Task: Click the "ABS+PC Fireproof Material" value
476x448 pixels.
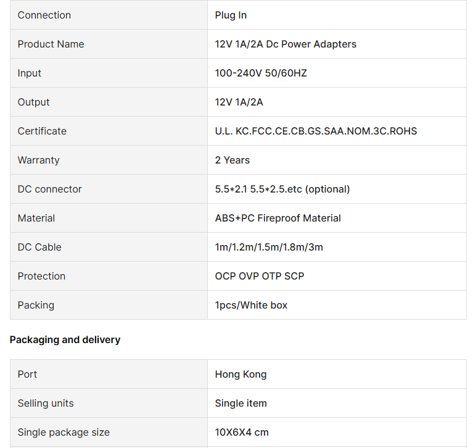Action: point(277,218)
